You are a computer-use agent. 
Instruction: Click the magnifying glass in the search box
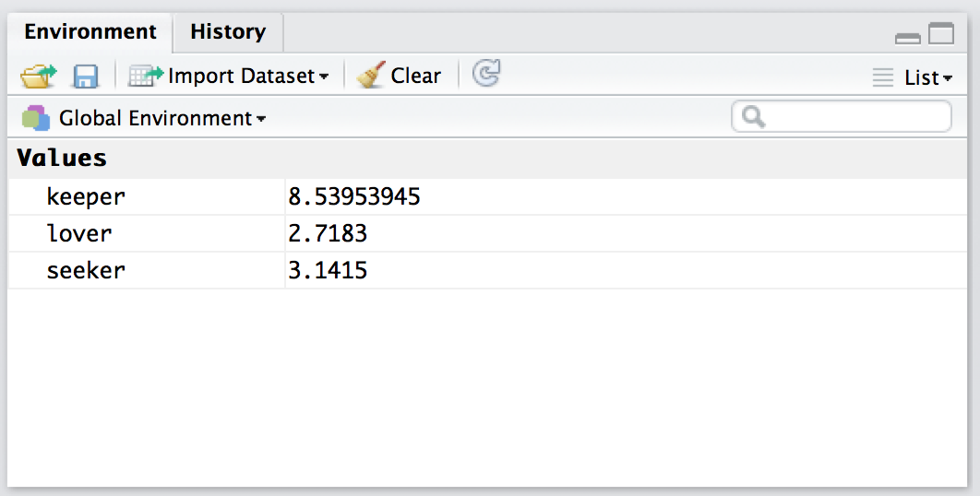(x=753, y=117)
